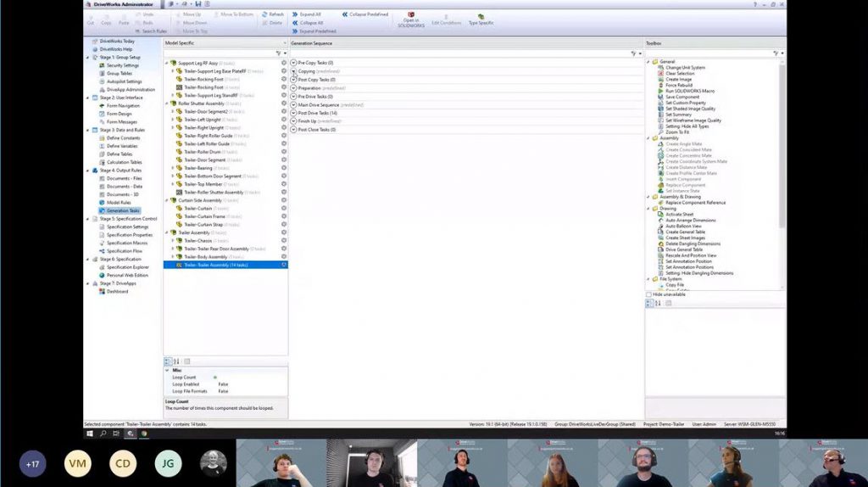Screen dimensions: 868x487
Task: Open Form Design under Stage 2
Action: (x=119, y=114)
